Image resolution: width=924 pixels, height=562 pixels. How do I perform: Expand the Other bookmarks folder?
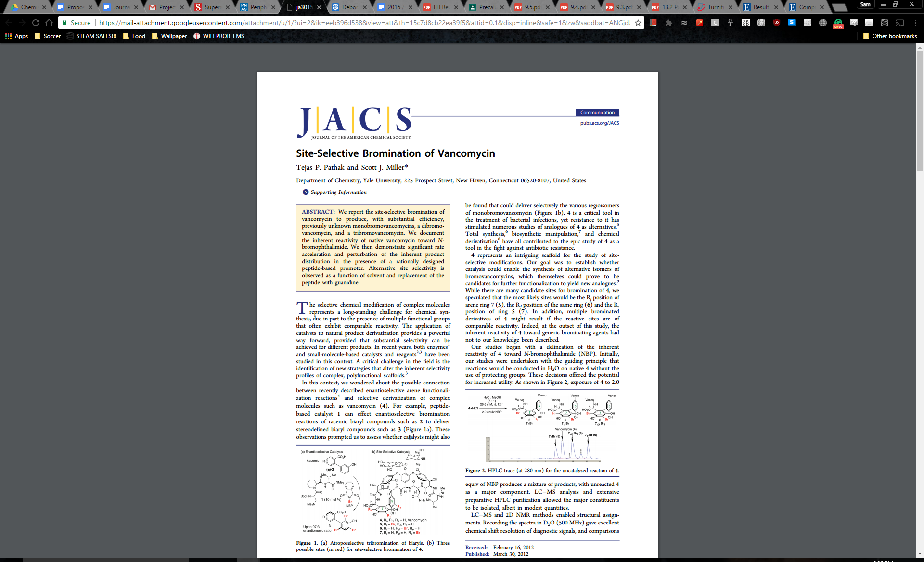[890, 36]
